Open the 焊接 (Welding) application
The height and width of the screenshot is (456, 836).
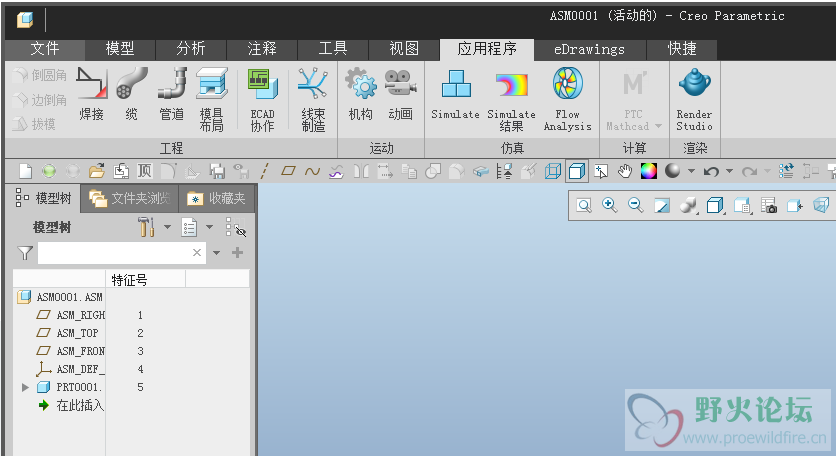[x=91, y=96]
